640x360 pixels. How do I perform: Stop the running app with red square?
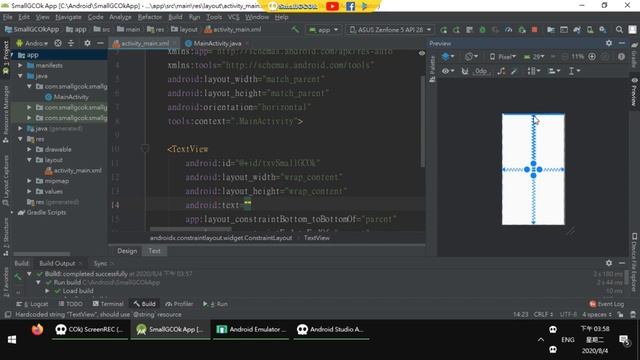click(534, 30)
